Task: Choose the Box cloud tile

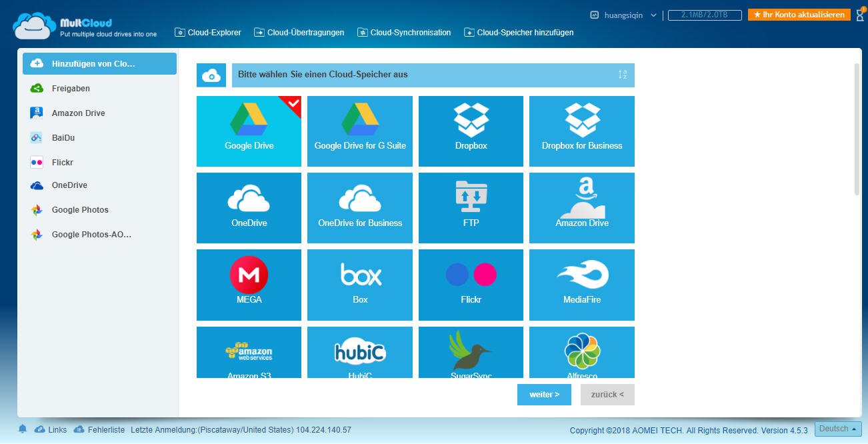Action: (x=360, y=285)
